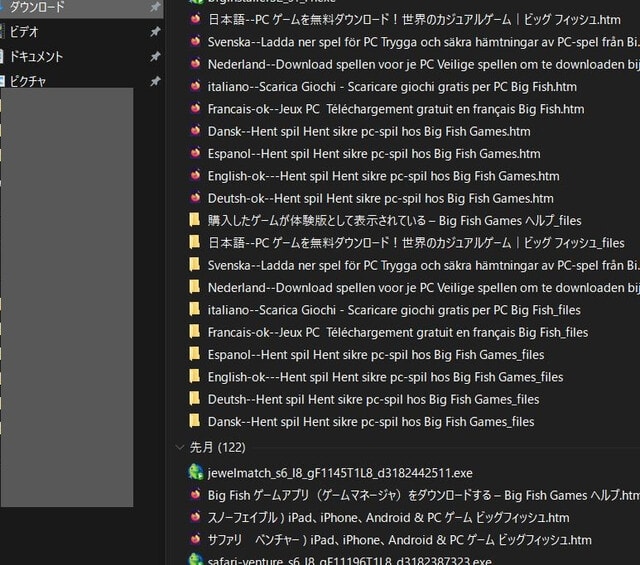The height and width of the screenshot is (565, 640).
Task: Click the htm icon of Francais-ok--Jeux PC file
Action: pos(196,108)
